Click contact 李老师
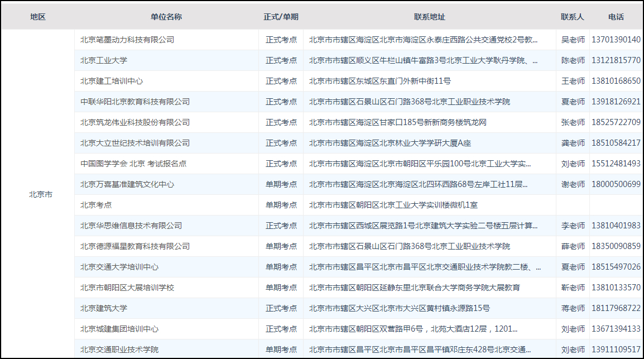 [573, 226]
